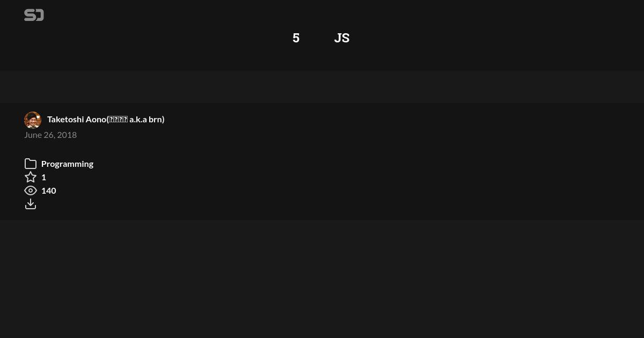This screenshot has width=644, height=338.
Task: Click the 140 views count
Action: pyautogui.click(x=48, y=190)
